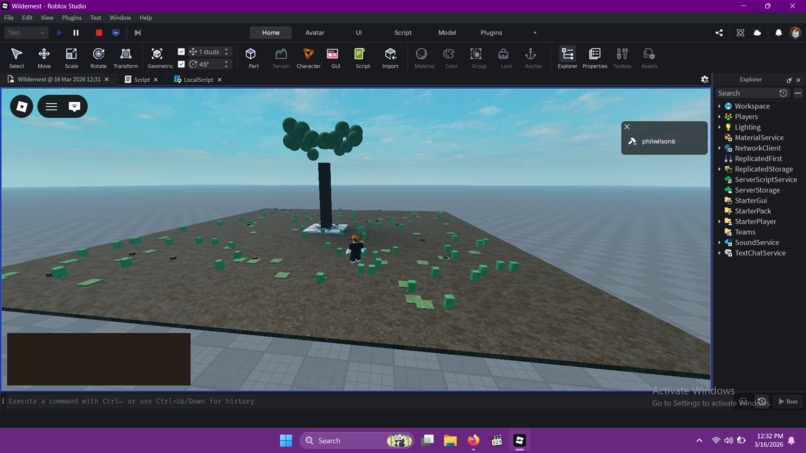Insert a new Part
The image size is (806, 453).
[253, 58]
